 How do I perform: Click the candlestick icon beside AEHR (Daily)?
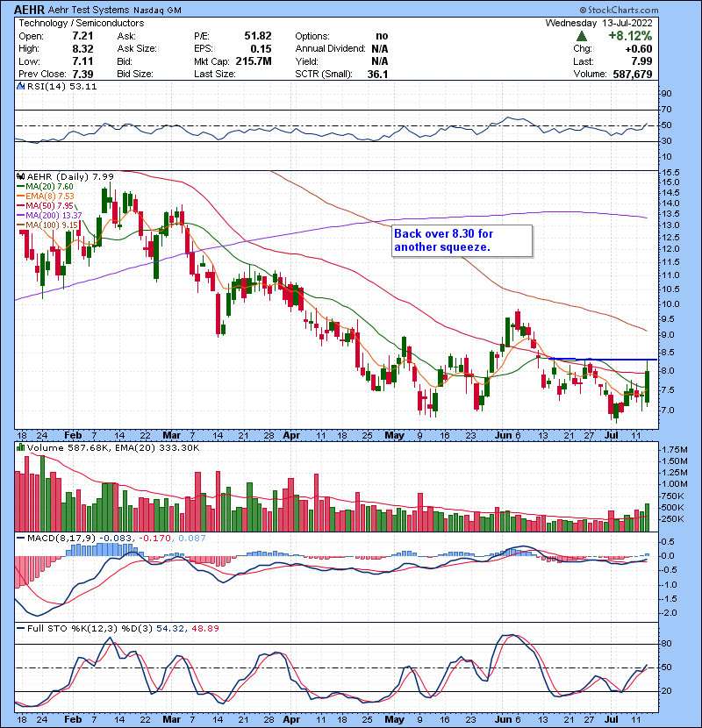coord(20,176)
